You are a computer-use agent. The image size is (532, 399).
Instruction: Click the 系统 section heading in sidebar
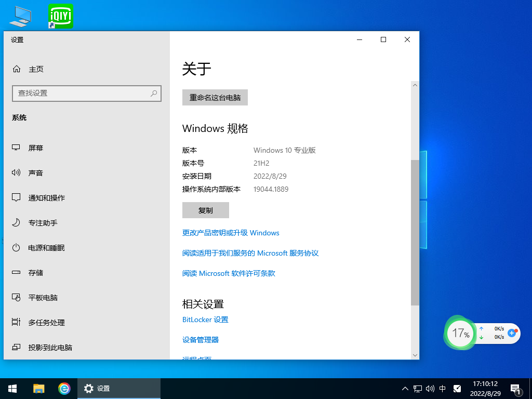click(19, 117)
